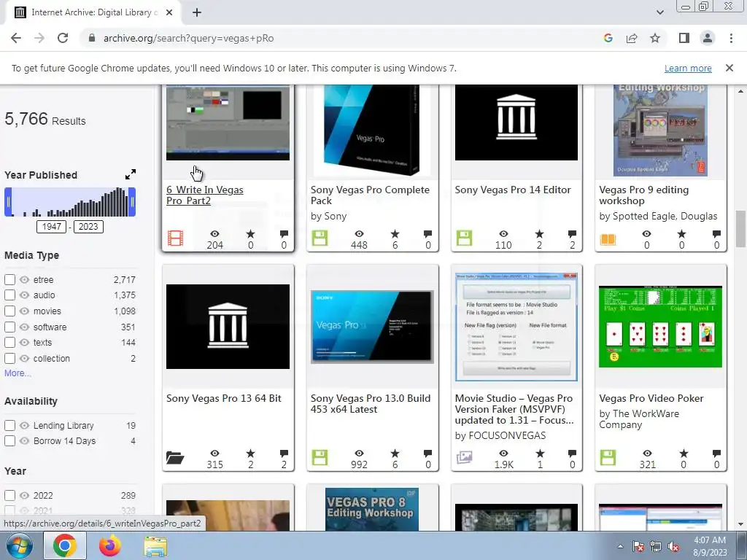Open the tab search chevron

(659, 12)
